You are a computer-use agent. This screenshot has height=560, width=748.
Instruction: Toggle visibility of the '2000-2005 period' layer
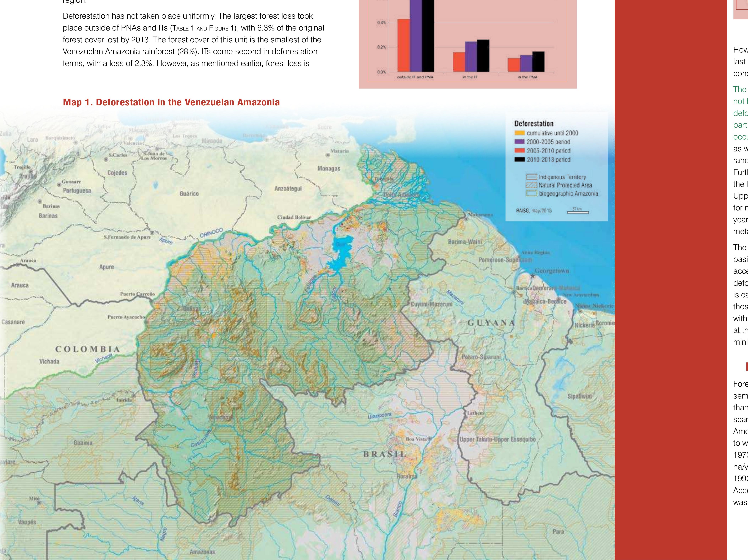(x=519, y=142)
